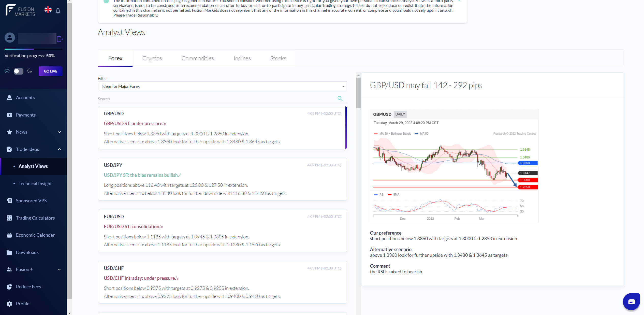Switch to the Cryptos tab
This screenshot has height=315, width=644.
click(152, 58)
